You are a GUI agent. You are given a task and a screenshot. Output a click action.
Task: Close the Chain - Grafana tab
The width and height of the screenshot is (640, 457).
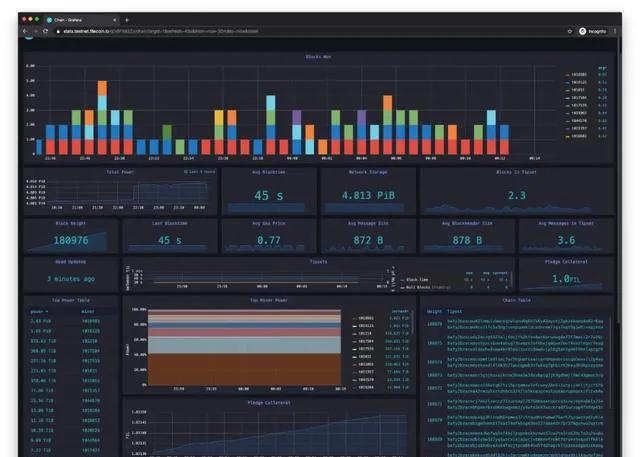[x=115, y=20]
